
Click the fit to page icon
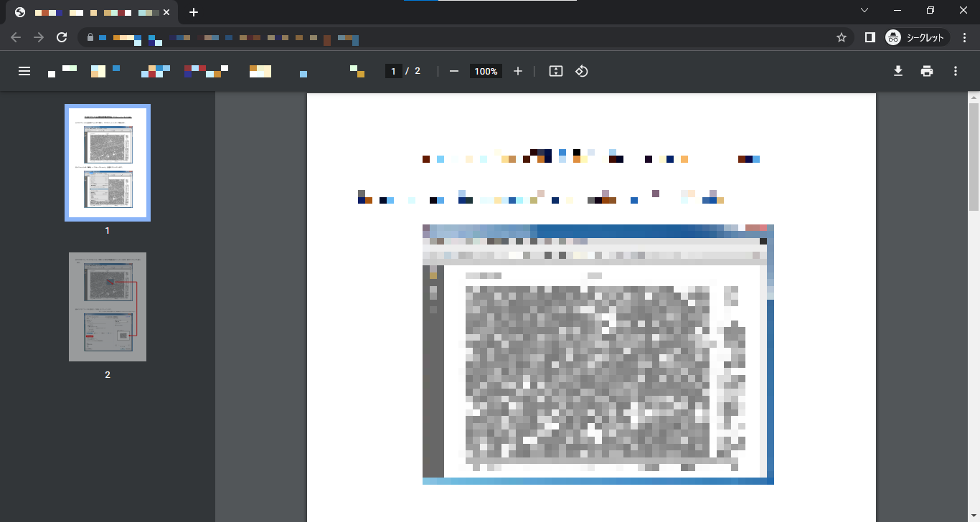[555, 71]
